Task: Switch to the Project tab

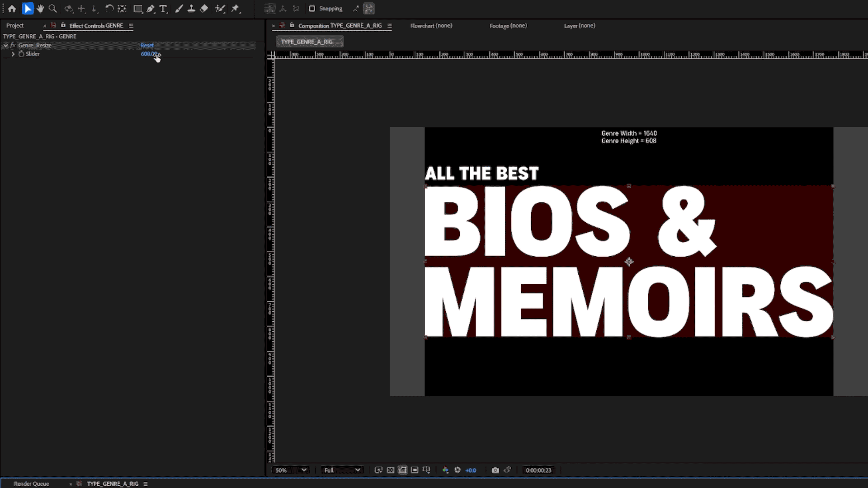Action: point(15,26)
